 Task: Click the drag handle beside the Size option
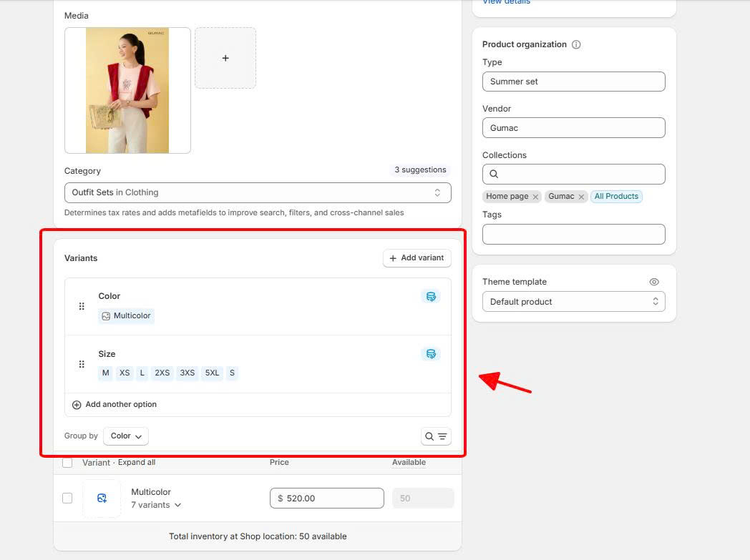tap(82, 363)
